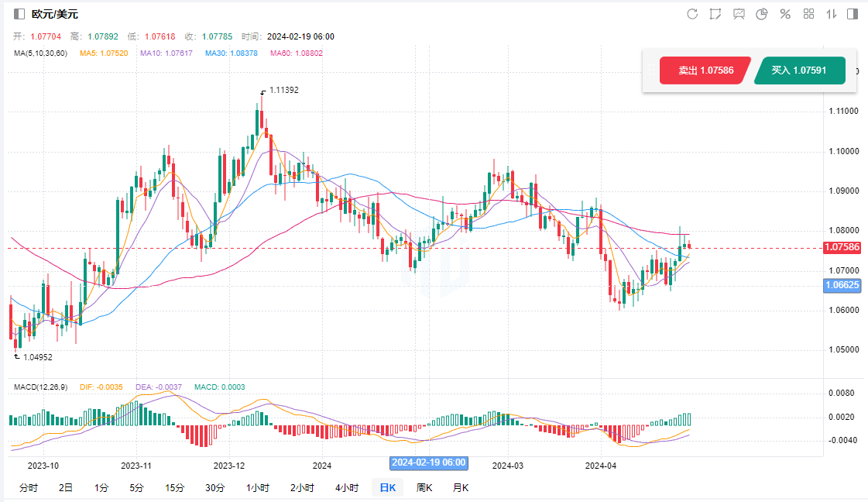Select the 月K monthly chart tab
Screen dimensions: 868x502
coord(461,488)
